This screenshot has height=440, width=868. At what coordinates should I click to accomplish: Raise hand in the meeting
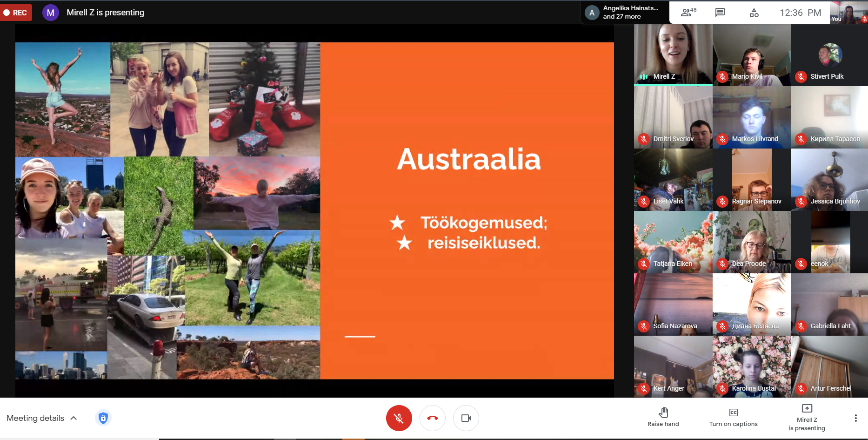tap(663, 417)
